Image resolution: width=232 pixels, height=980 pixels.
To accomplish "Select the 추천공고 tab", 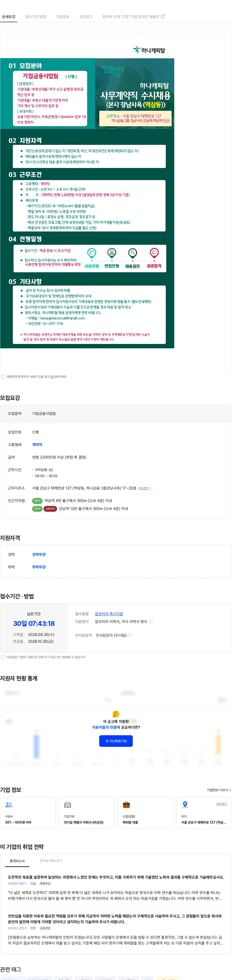I will 86,17.
